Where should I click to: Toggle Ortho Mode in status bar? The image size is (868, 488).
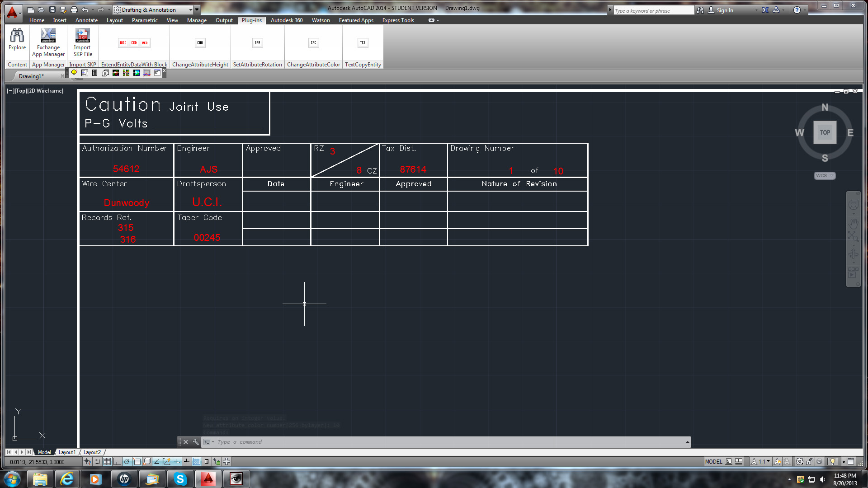click(117, 461)
